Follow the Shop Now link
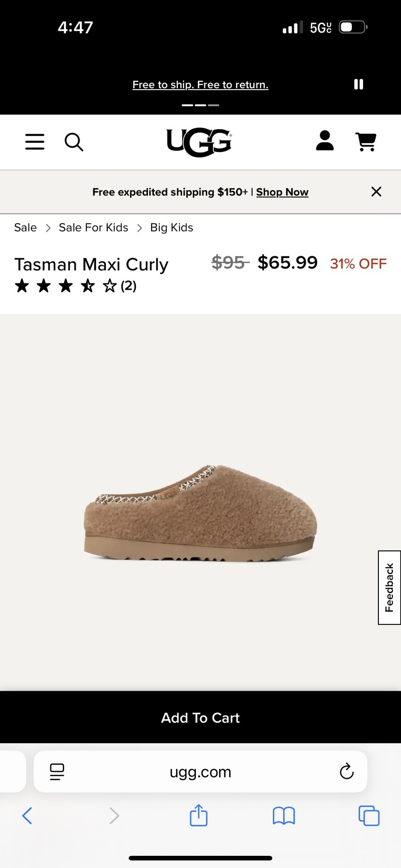 point(282,192)
